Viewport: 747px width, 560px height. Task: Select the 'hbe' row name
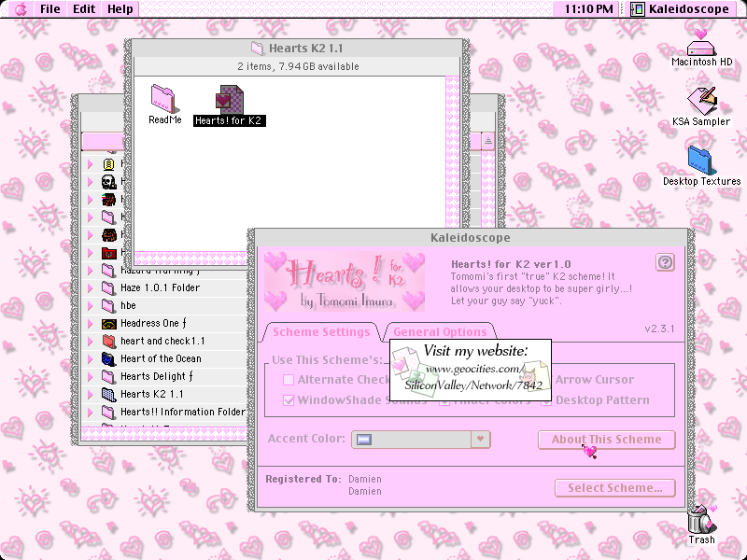click(x=128, y=306)
